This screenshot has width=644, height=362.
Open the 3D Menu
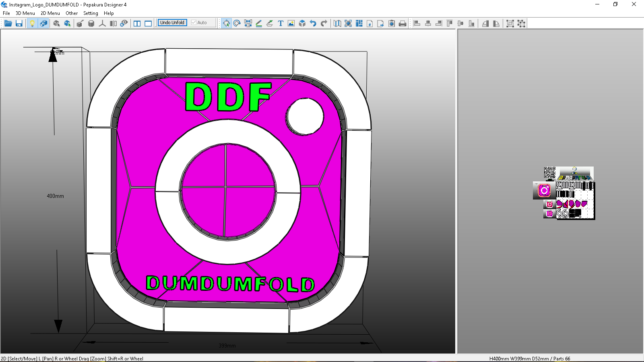[25, 13]
